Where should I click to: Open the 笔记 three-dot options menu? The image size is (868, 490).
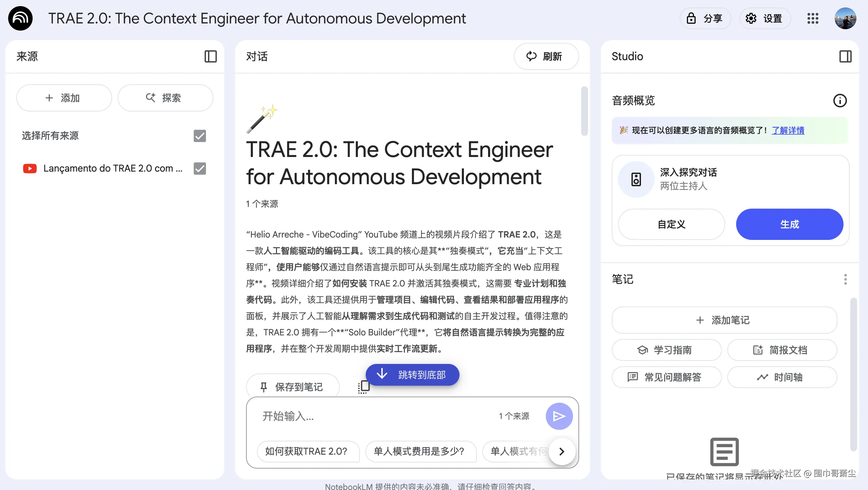point(845,279)
